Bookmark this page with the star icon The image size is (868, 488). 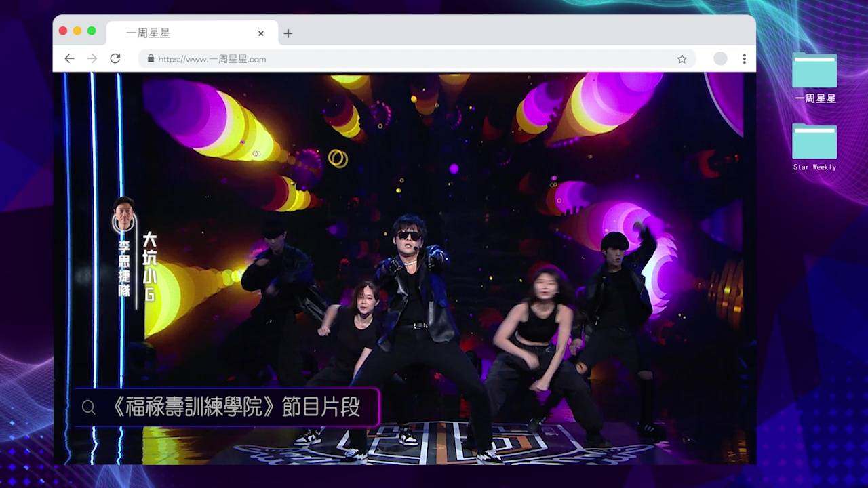click(x=682, y=59)
